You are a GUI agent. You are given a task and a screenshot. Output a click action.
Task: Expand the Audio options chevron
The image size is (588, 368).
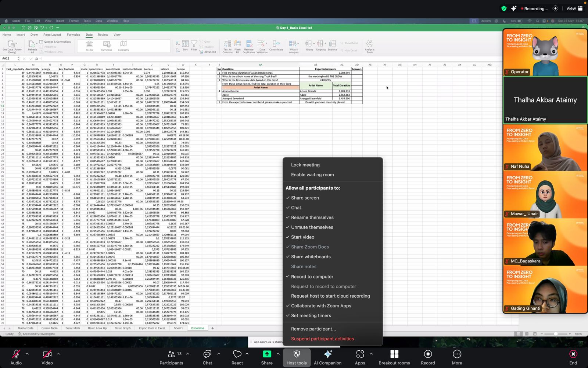(27, 354)
